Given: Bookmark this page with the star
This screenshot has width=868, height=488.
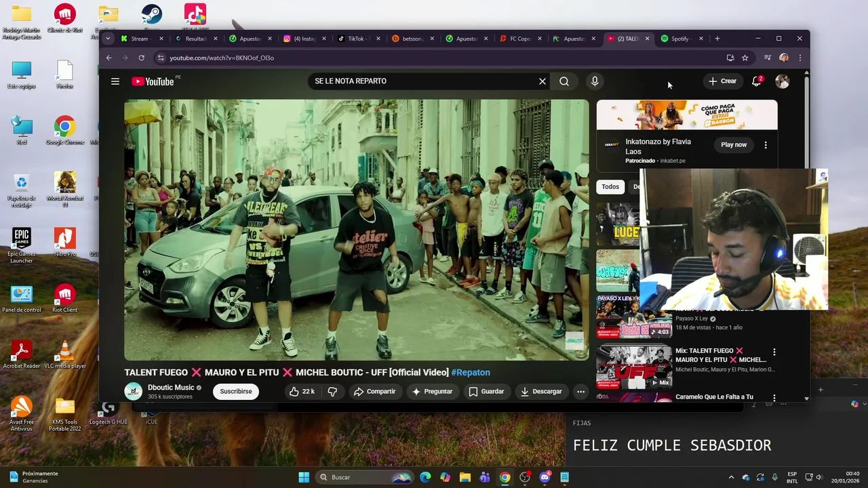Looking at the screenshot, I should point(745,58).
